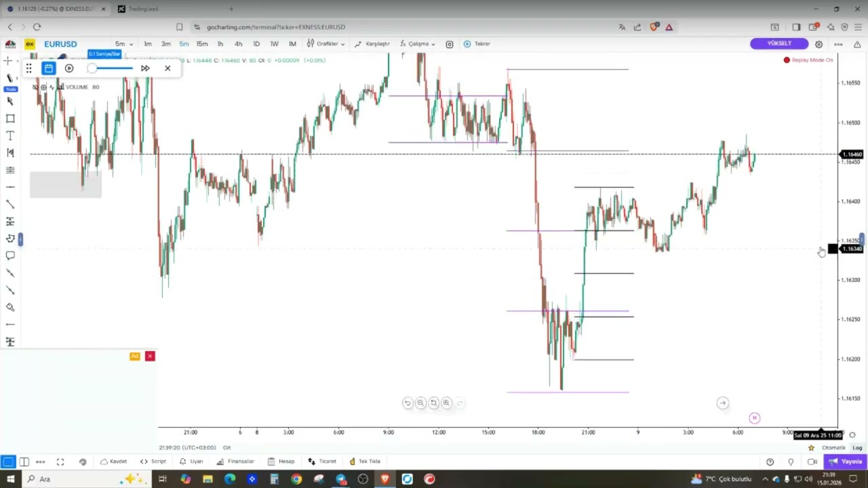Screen dimensions: 868x488
Task: Open Windows Start menu
Action: 10,479
